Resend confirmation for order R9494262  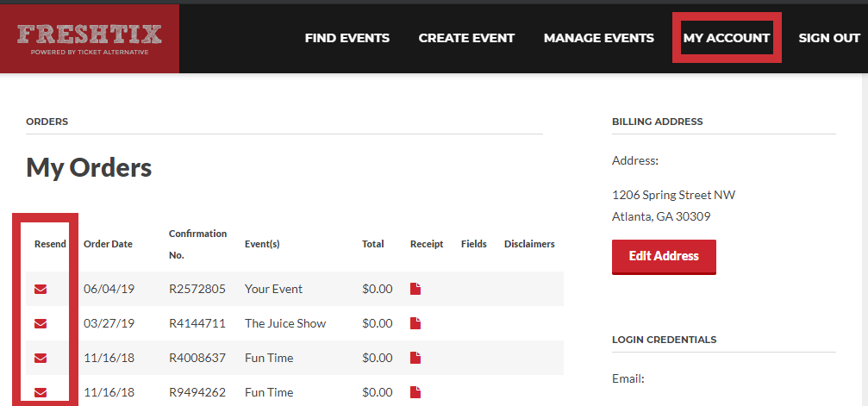click(x=41, y=393)
